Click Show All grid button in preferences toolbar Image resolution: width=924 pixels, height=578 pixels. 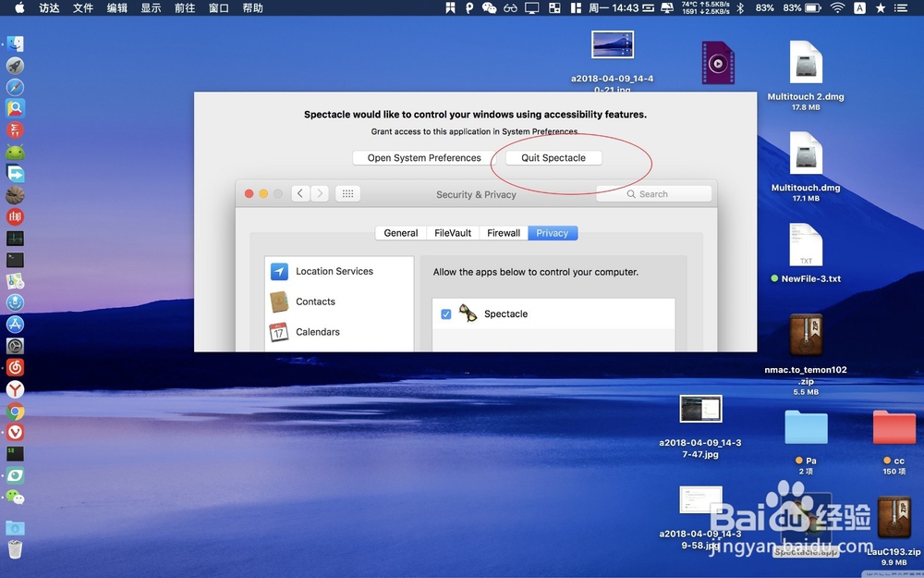point(347,193)
